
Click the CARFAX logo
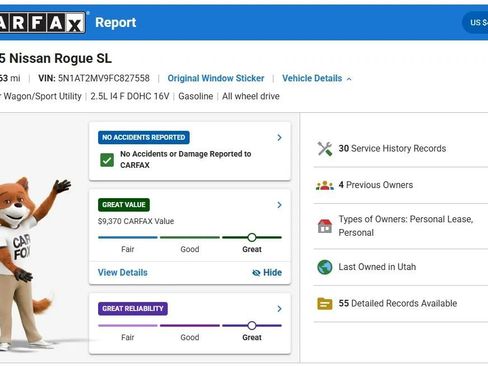[x=43, y=23]
